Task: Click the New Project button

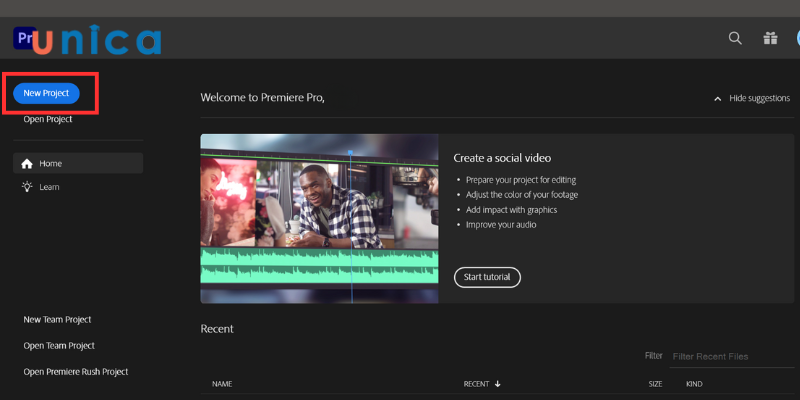Action: pyautogui.click(x=47, y=93)
